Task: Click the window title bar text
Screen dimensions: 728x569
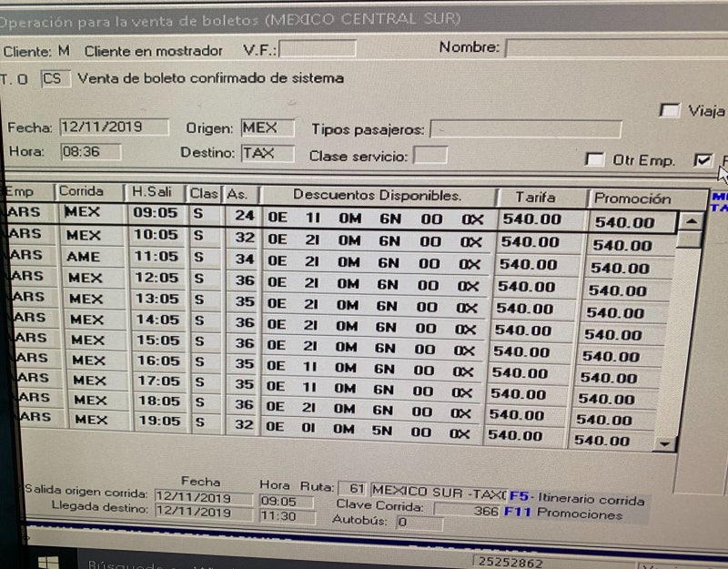Action: pos(229,19)
